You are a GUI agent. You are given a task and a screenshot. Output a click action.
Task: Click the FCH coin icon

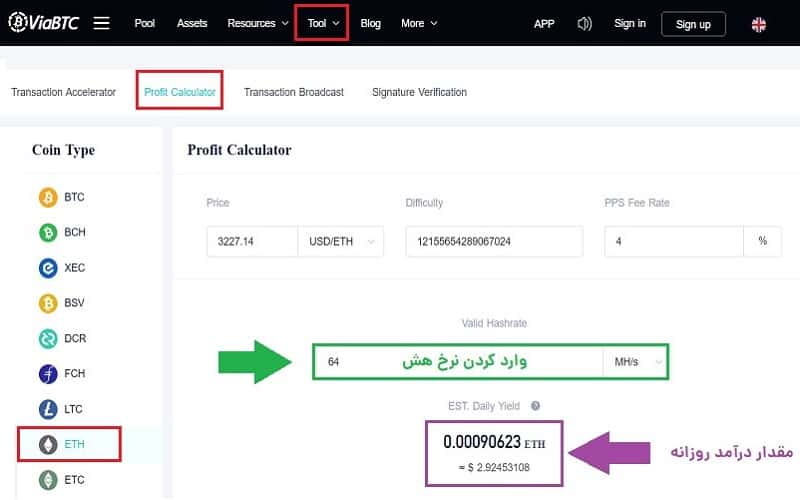[48, 373]
